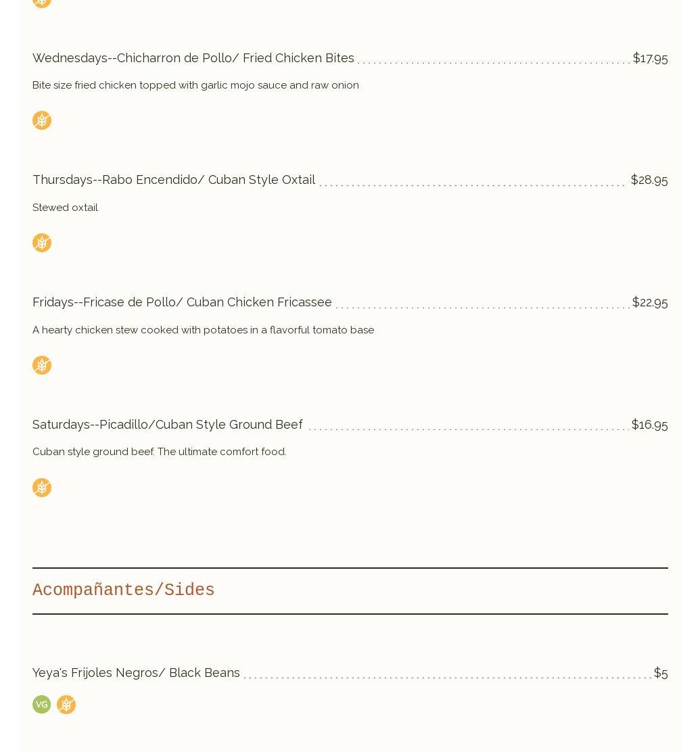Image resolution: width=700 pixels, height=752 pixels.
Task: Click the gluten-free icon under Chicharron de Pollo
Action: tap(42, 120)
